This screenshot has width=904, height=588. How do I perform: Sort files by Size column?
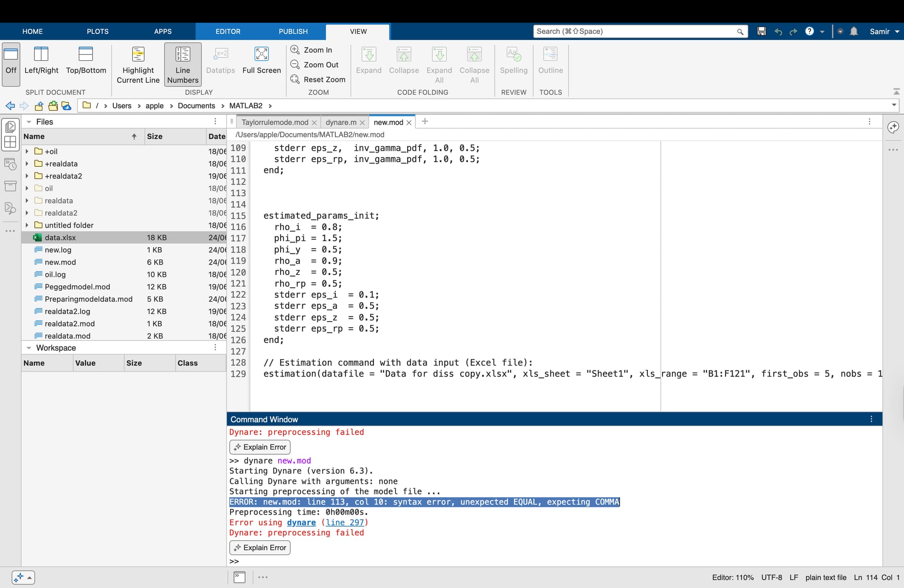(174, 137)
